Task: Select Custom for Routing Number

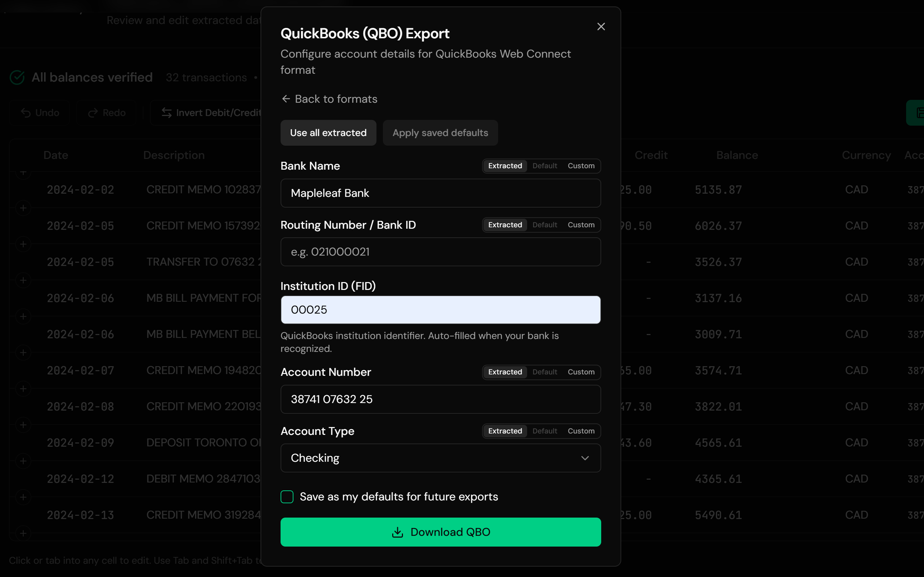Action: [581, 225]
